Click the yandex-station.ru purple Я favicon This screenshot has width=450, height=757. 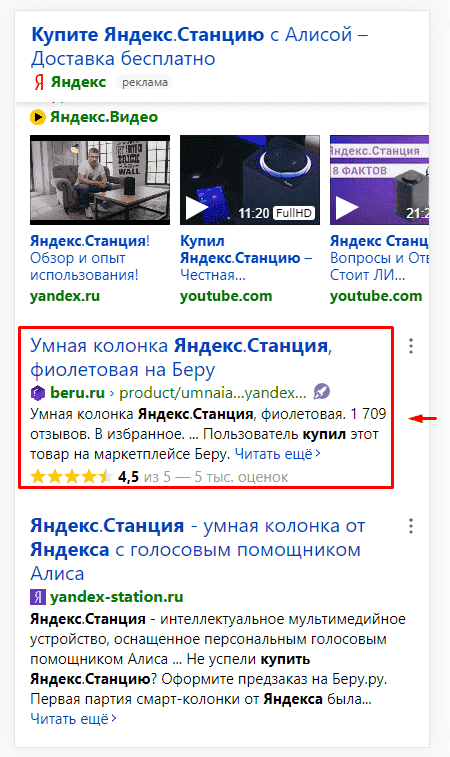(38, 597)
